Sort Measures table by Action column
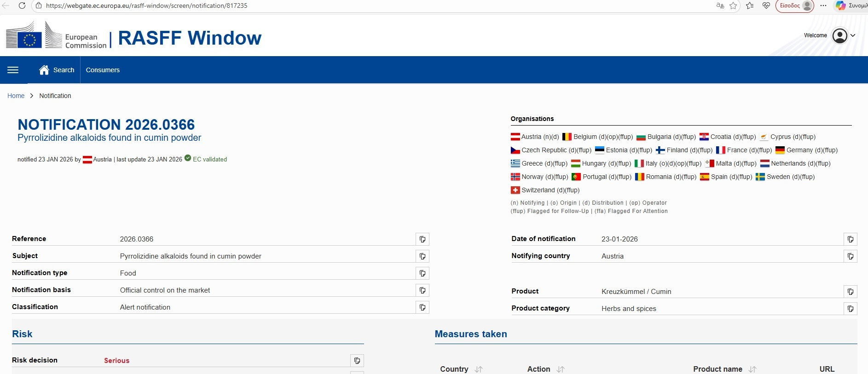 click(x=561, y=369)
